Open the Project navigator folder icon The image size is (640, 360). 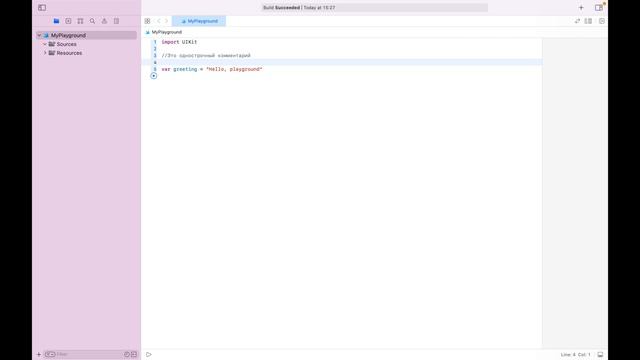click(x=56, y=21)
